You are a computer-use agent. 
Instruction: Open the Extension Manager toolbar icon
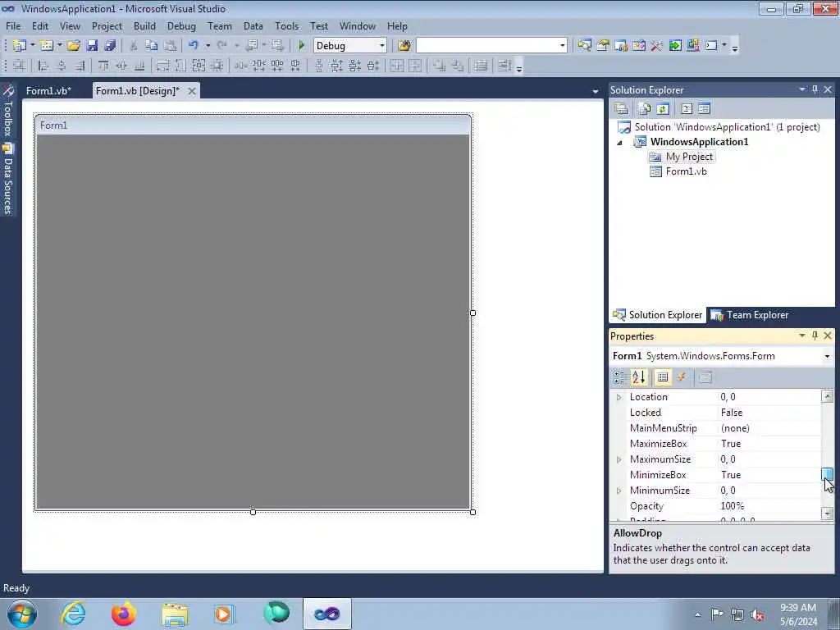click(692, 46)
